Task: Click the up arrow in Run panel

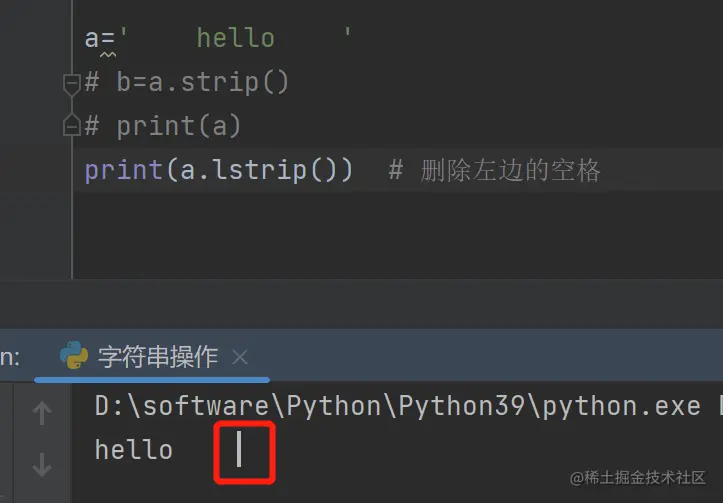Action: pyautogui.click(x=42, y=413)
